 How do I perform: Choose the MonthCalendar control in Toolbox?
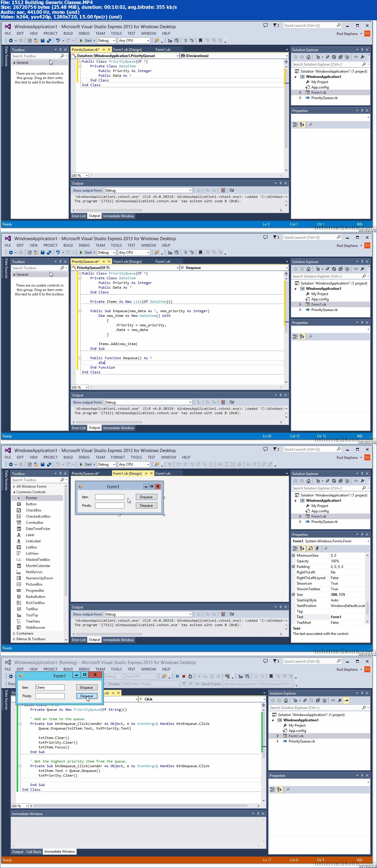pos(37,566)
